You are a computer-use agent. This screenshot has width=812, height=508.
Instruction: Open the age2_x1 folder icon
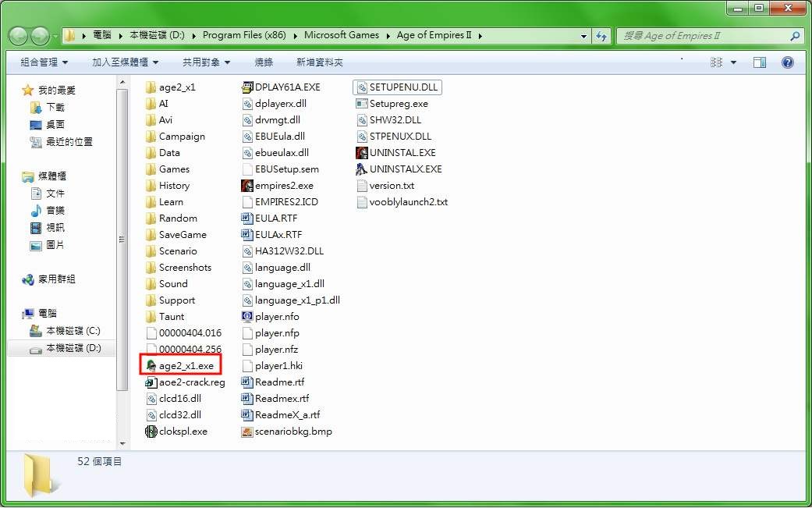click(151, 87)
